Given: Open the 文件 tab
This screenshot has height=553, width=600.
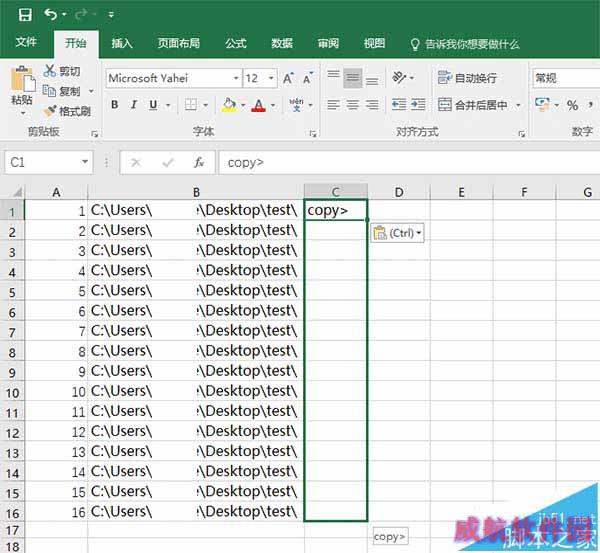Looking at the screenshot, I should (26, 42).
